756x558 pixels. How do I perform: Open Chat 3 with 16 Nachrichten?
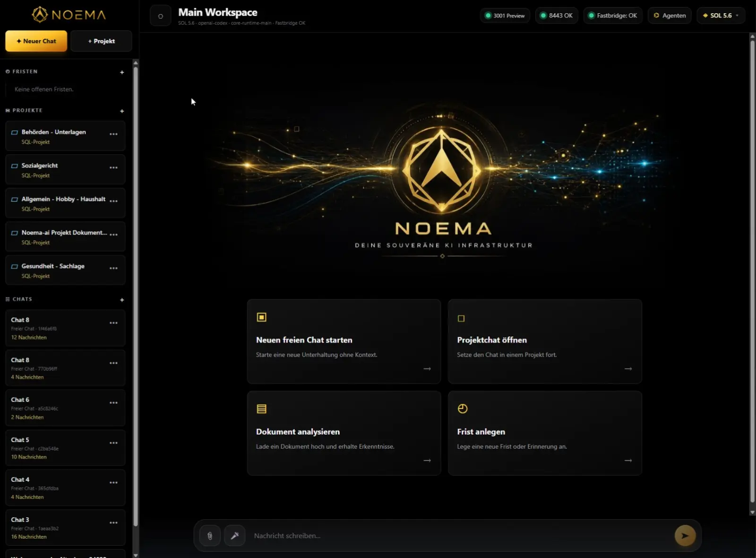click(x=65, y=528)
